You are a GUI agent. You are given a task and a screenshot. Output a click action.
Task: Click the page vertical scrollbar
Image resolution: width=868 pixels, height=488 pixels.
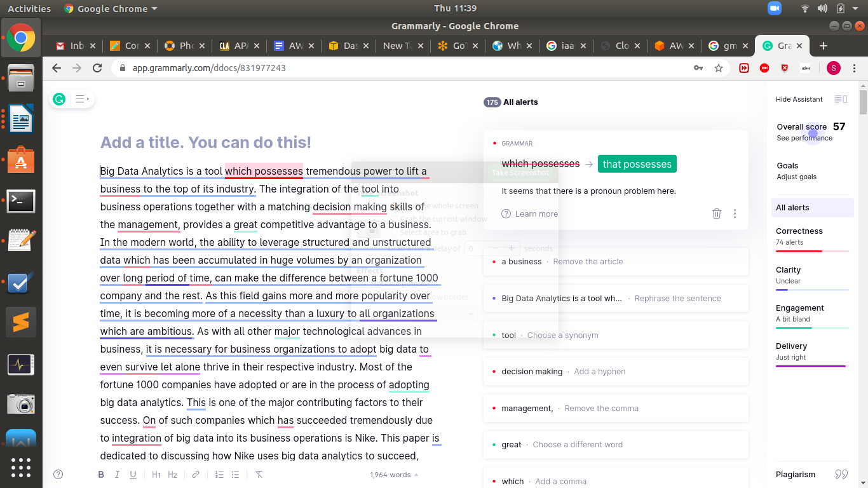coord(863,102)
